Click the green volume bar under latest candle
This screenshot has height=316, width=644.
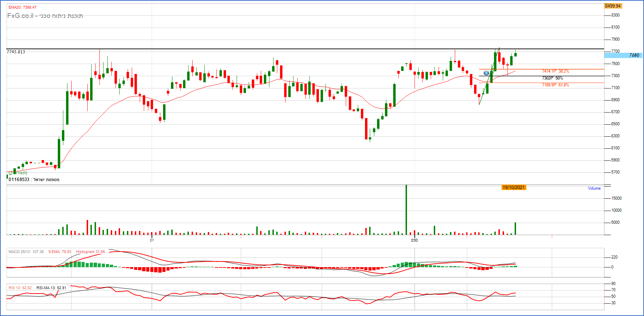tap(515, 229)
